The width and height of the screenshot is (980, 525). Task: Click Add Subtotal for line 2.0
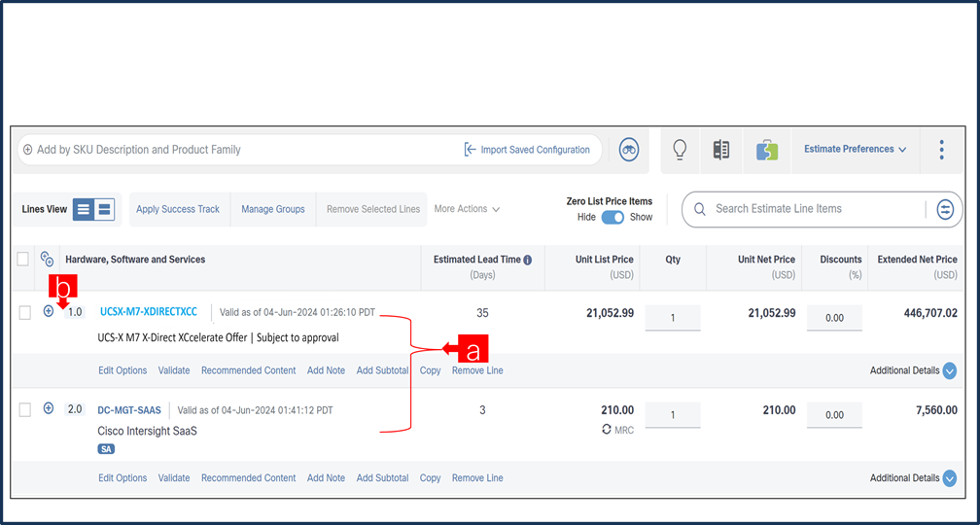pos(382,478)
